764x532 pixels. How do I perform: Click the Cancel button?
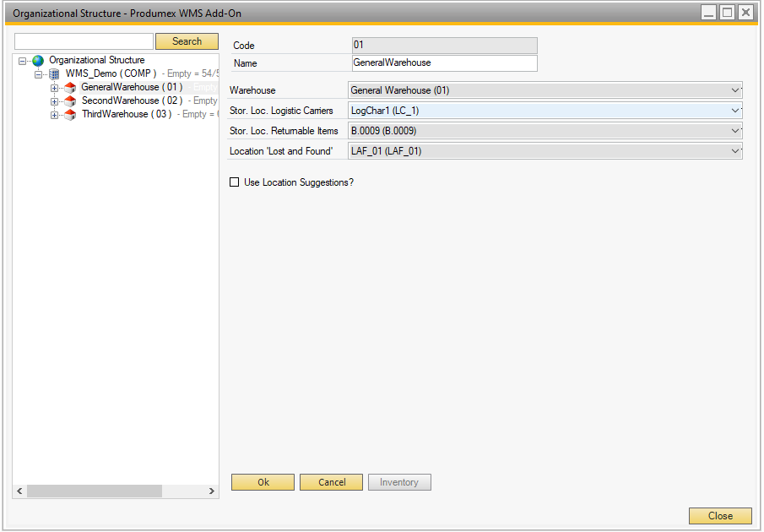click(x=332, y=482)
